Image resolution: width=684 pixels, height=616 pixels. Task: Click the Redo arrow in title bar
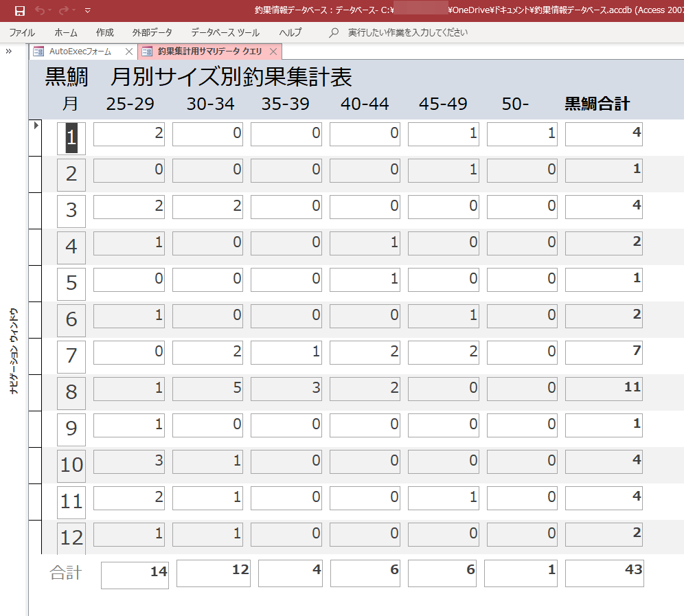tap(64, 10)
